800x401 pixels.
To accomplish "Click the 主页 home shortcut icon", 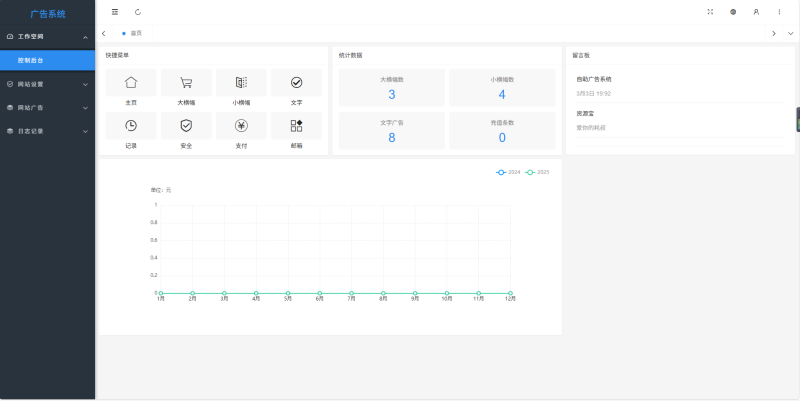I will point(131,83).
